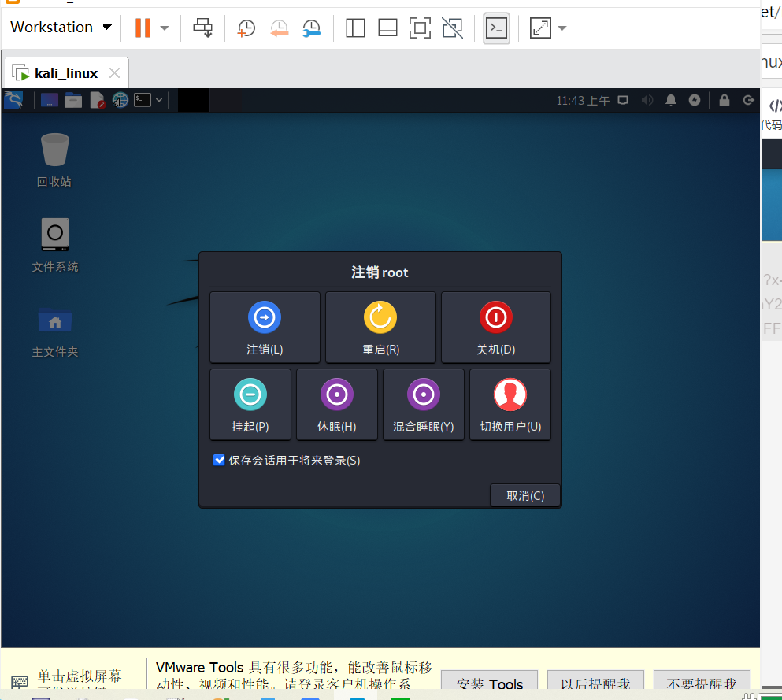Mute the volume icon in the Kali panel

pyautogui.click(x=647, y=100)
